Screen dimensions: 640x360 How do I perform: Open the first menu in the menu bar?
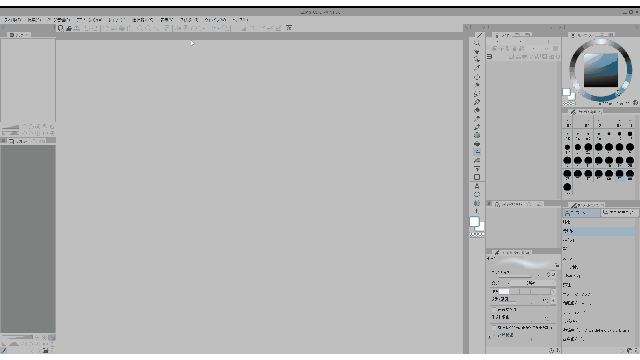pyautogui.click(x=13, y=20)
